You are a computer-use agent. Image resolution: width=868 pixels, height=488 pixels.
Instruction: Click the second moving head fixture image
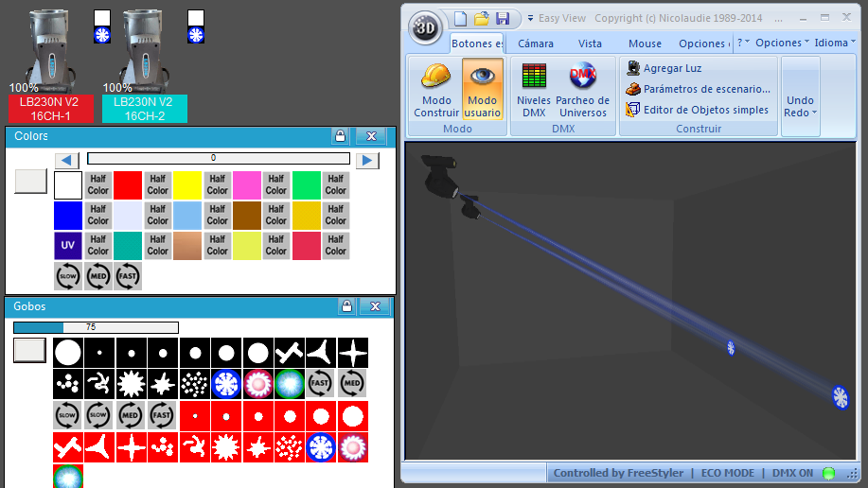pyautogui.click(x=145, y=50)
